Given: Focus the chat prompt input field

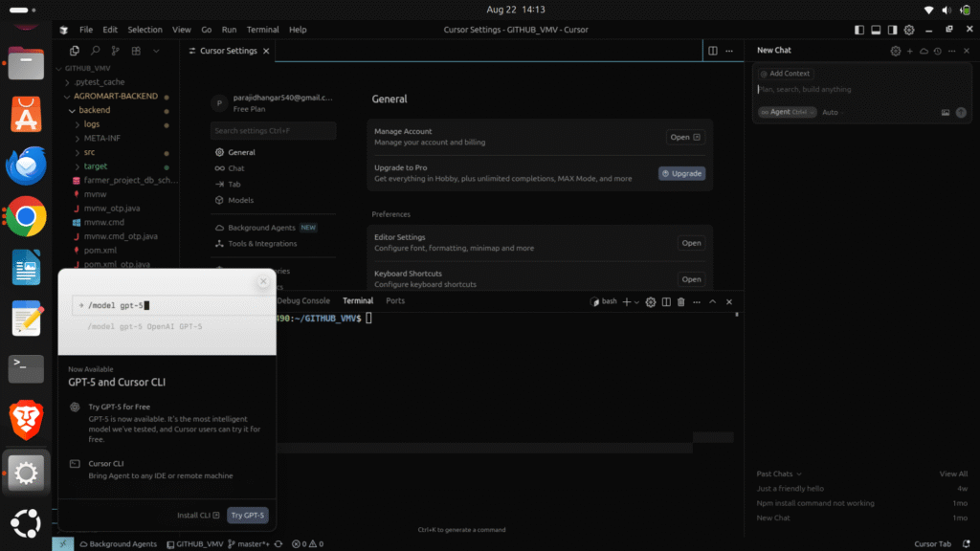Looking at the screenshot, I should point(862,89).
